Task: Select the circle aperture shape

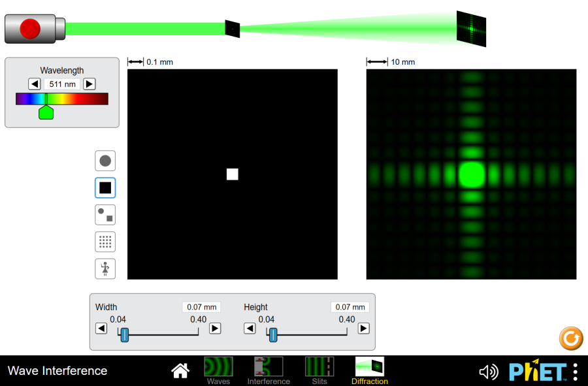Action: coord(105,161)
